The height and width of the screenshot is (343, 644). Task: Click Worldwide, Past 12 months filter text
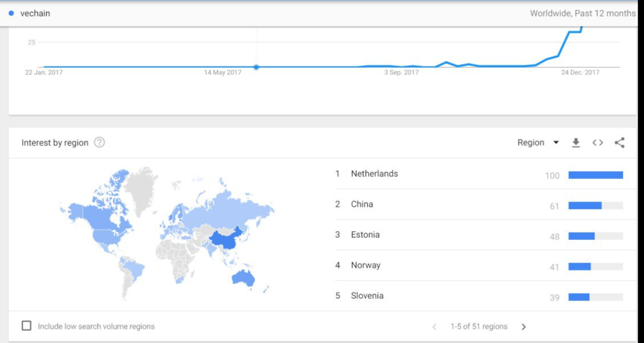click(582, 13)
